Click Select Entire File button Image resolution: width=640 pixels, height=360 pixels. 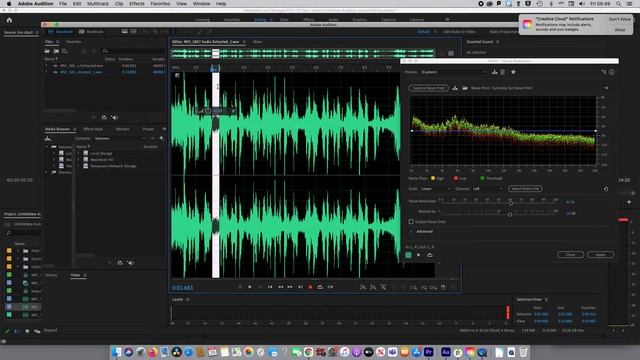(x=525, y=189)
